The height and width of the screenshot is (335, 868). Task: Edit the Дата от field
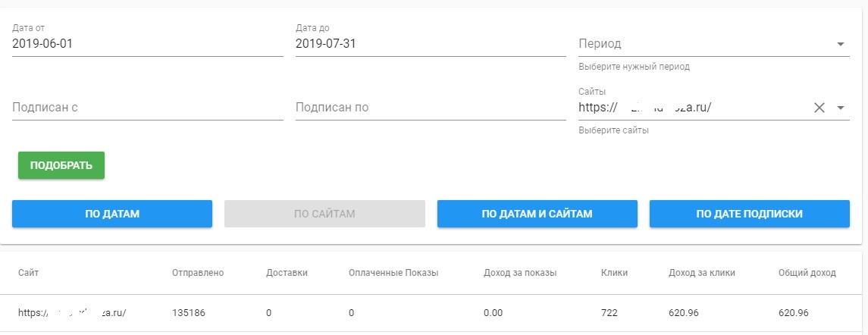coord(147,44)
